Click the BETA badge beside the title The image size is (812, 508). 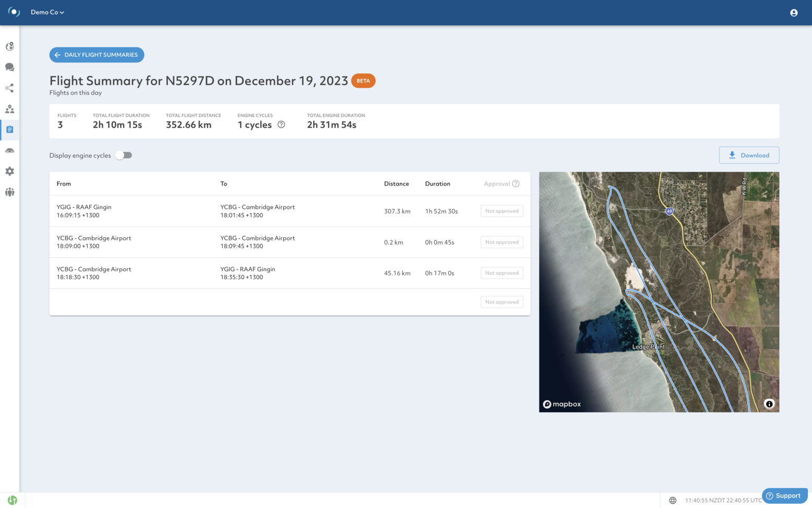tap(363, 81)
